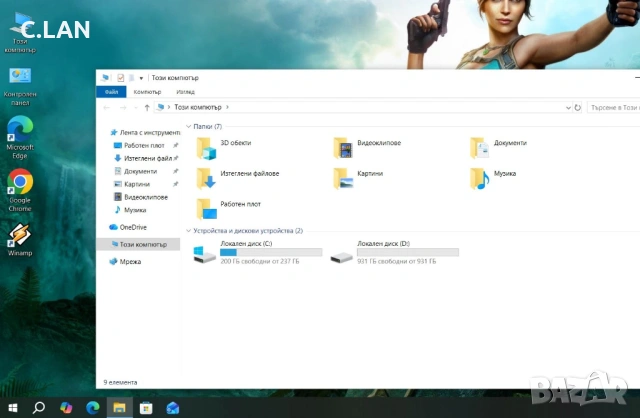Launch Copilot from the taskbar
This screenshot has width=640, height=418.
pyautogui.click(x=66, y=407)
